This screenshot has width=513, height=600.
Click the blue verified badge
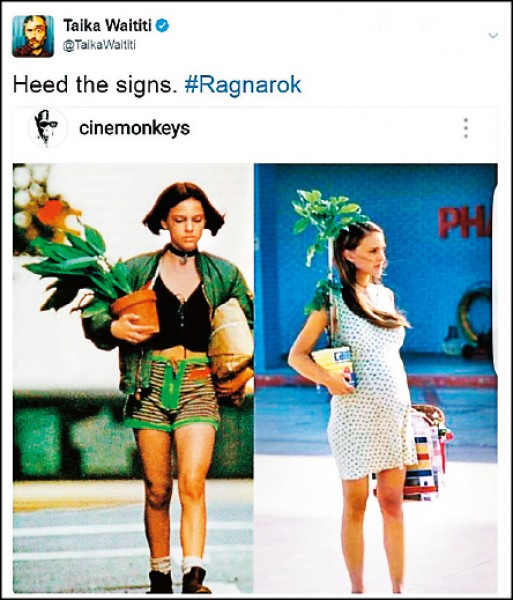[x=163, y=26]
